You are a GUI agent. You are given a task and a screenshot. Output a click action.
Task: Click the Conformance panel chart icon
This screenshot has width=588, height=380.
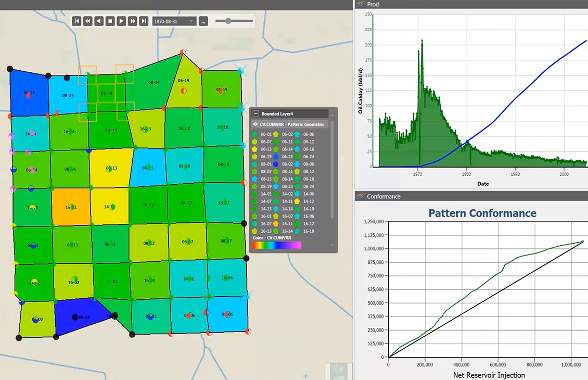360,196
